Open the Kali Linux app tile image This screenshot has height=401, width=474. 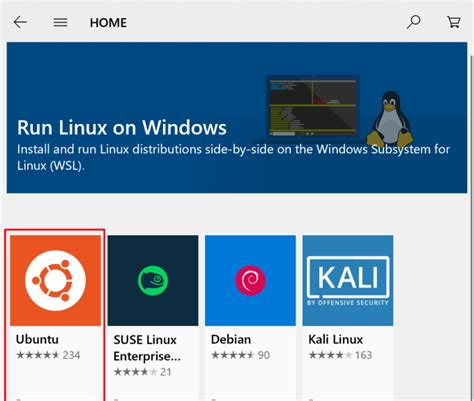pos(348,280)
